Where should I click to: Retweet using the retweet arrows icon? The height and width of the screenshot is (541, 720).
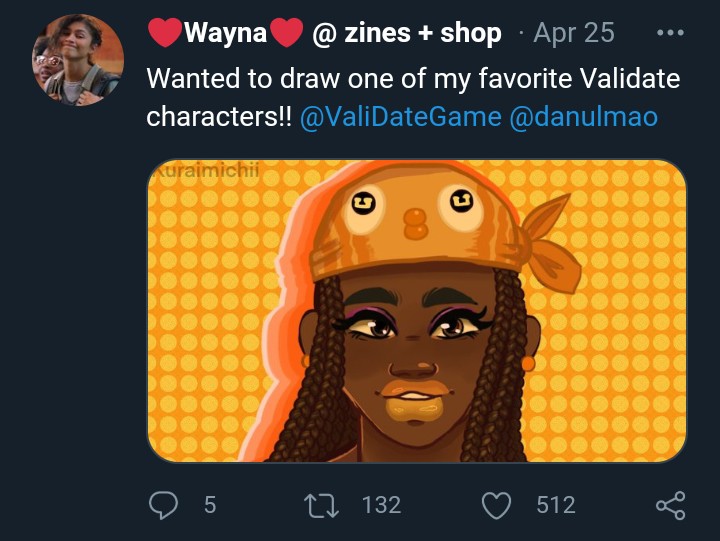click(321, 505)
